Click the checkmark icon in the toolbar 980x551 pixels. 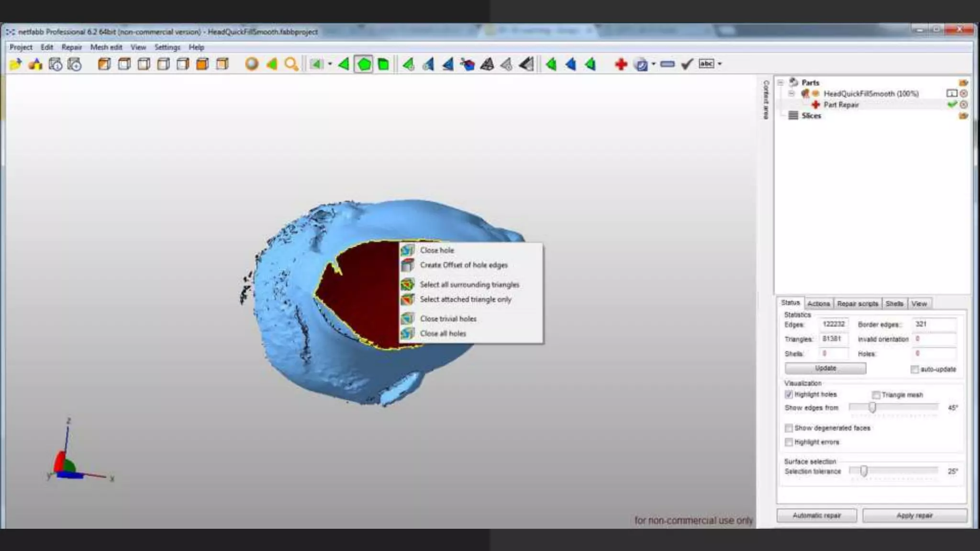(687, 64)
